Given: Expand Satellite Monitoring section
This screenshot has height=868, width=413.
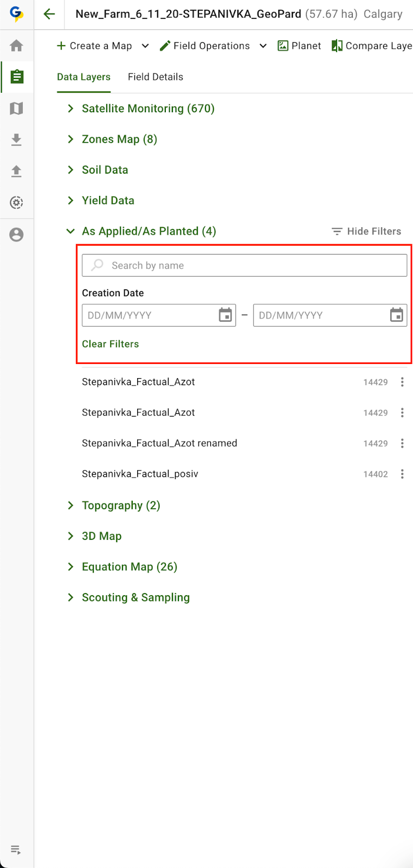Looking at the screenshot, I should point(70,108).
